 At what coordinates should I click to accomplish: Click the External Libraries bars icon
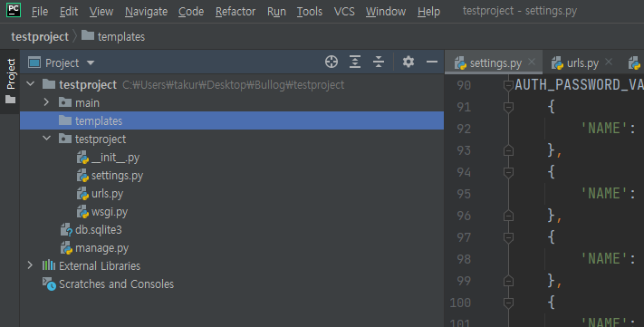click(x=49, y=265)
